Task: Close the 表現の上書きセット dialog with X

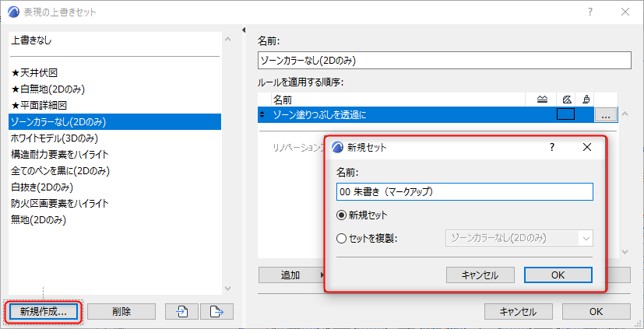Action: coord(625,12)
